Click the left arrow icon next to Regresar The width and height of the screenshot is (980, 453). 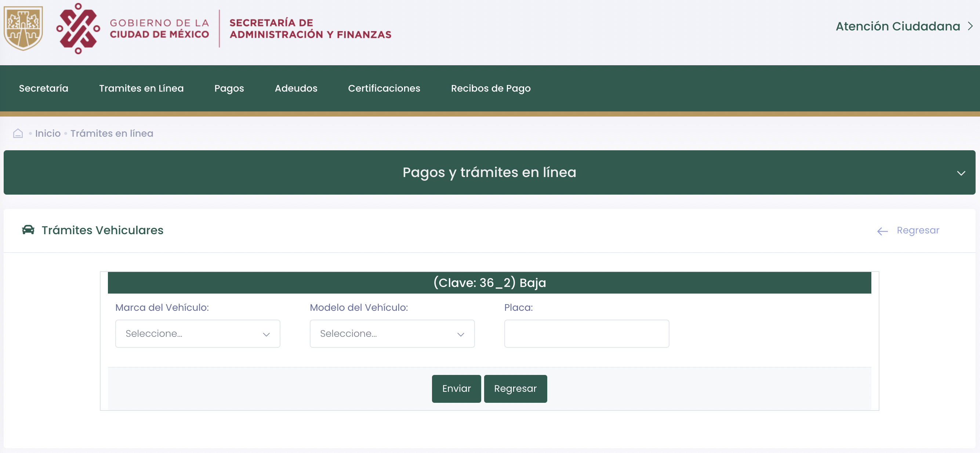click(x=882, y=231)
